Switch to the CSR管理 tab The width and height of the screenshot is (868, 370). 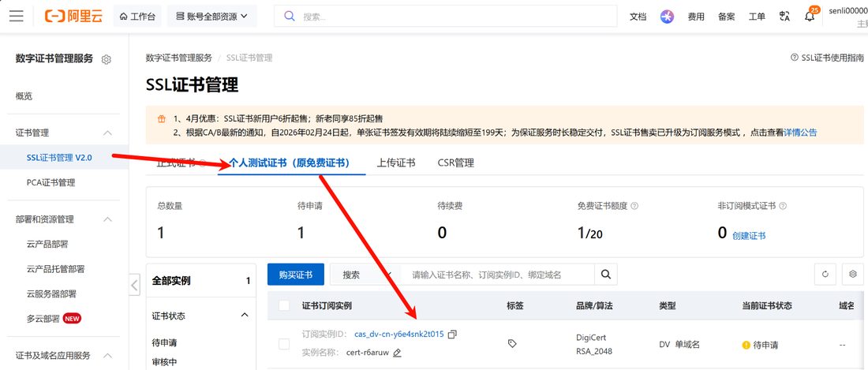(455, 163)
